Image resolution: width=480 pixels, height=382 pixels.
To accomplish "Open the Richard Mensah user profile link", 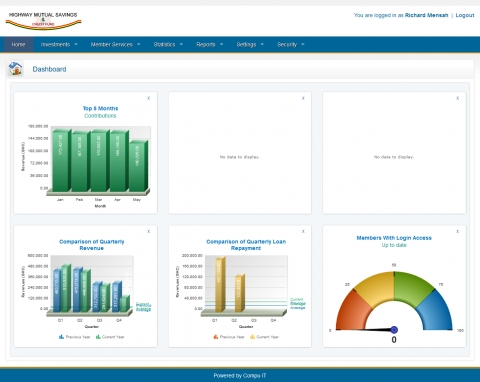I will pyautogui.click(x=426, y=15).
